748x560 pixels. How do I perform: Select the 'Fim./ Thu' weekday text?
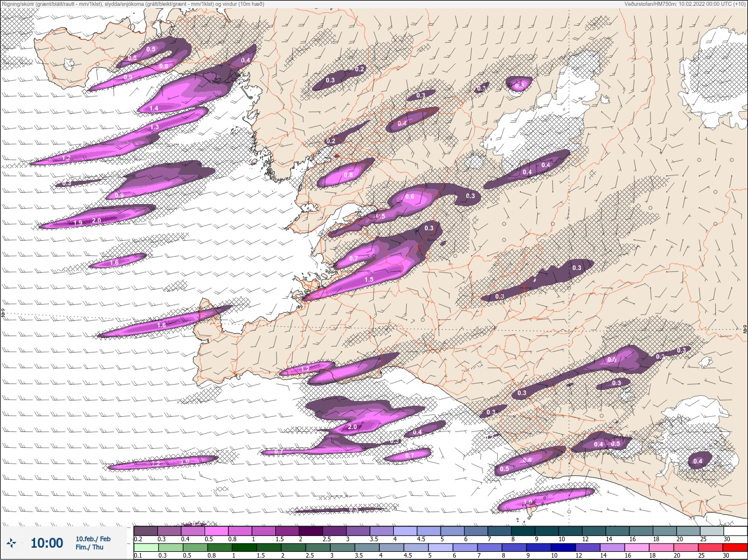(89, 547)
